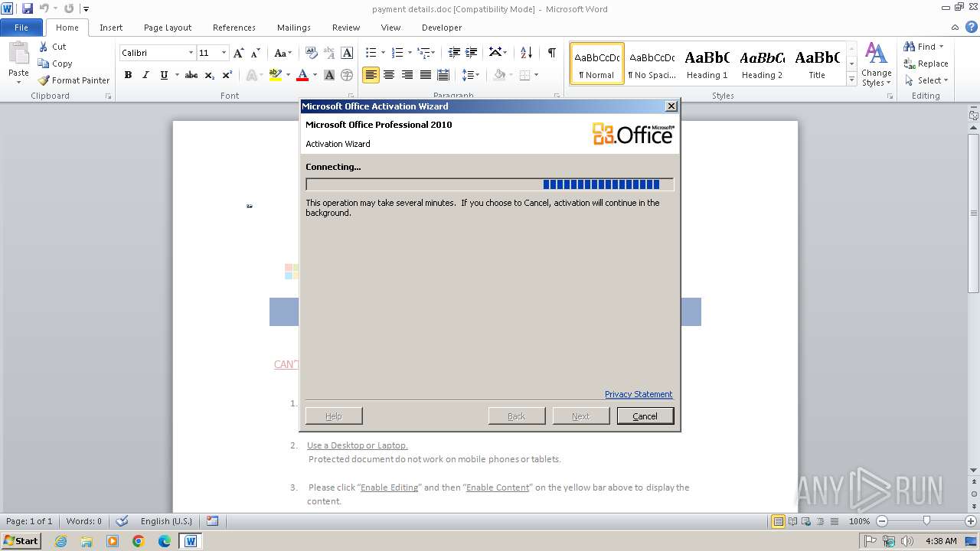This screenshot has height=551, width=980.
Task: Show paragraph marks with the pilcrow icon
Action: 551,53
